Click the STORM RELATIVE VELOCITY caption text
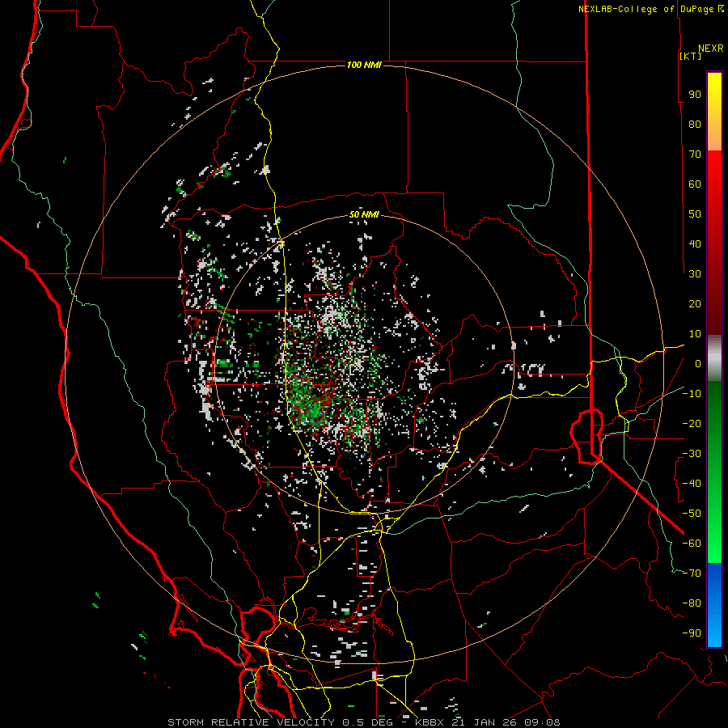Screen dimensions: 728x728 (x=251, y=722)
